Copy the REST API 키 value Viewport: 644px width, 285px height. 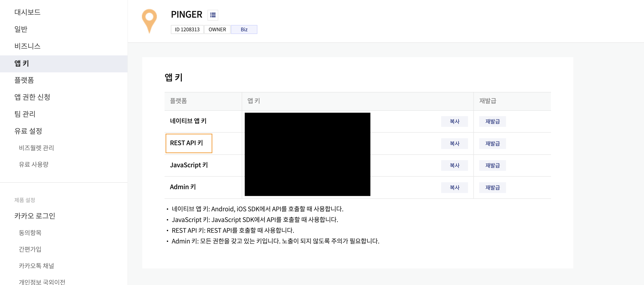pyautogui.click(x=454, y=144)
